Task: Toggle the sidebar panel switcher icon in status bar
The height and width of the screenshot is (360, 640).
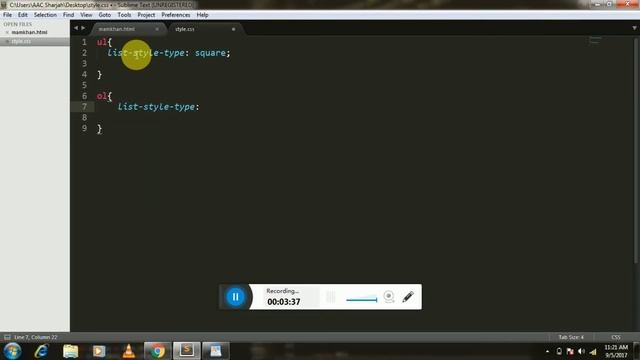Action: [x=7, y=337]
